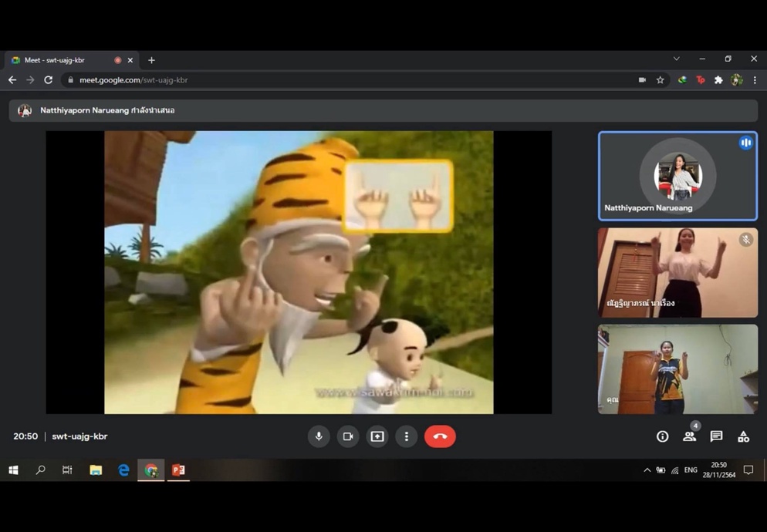This screenshot has width=767, height=532.
Task: Open a new Chrome tab
Action: pos(152,60)
